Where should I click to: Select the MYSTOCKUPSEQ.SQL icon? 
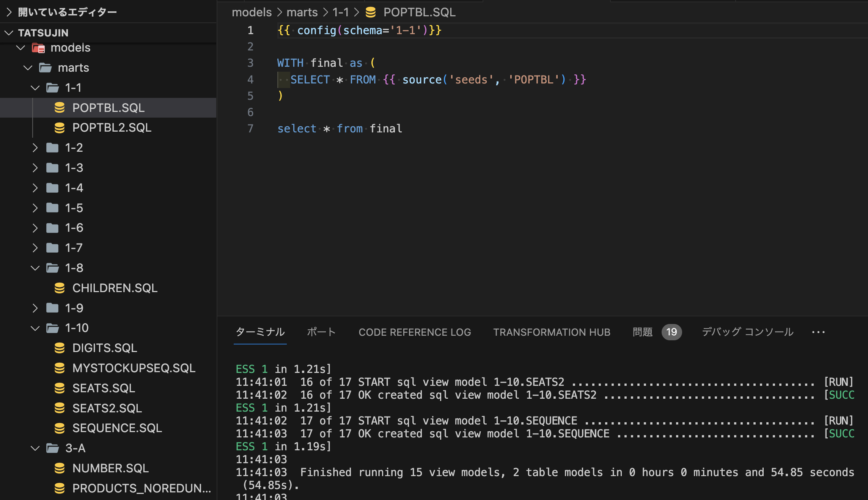coord(60,368)
